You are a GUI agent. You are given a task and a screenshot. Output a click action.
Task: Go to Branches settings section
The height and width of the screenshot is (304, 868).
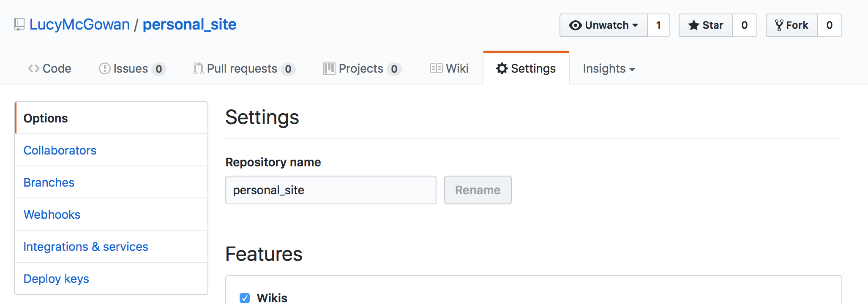click(x=49, y=182)
